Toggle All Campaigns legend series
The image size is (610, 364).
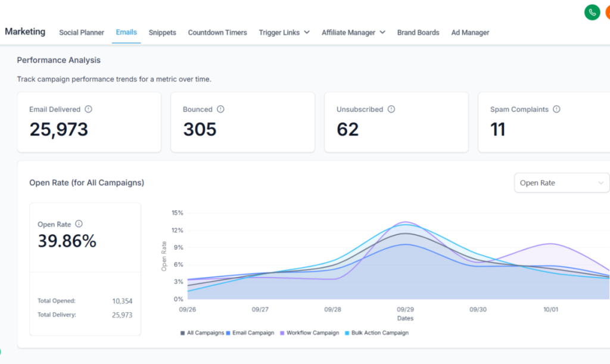(203, 333)
